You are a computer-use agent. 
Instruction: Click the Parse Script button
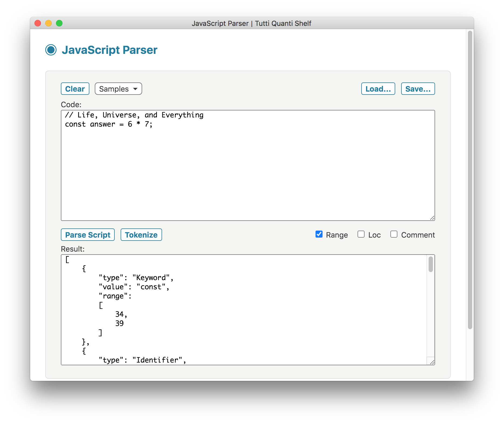[88, 235]
